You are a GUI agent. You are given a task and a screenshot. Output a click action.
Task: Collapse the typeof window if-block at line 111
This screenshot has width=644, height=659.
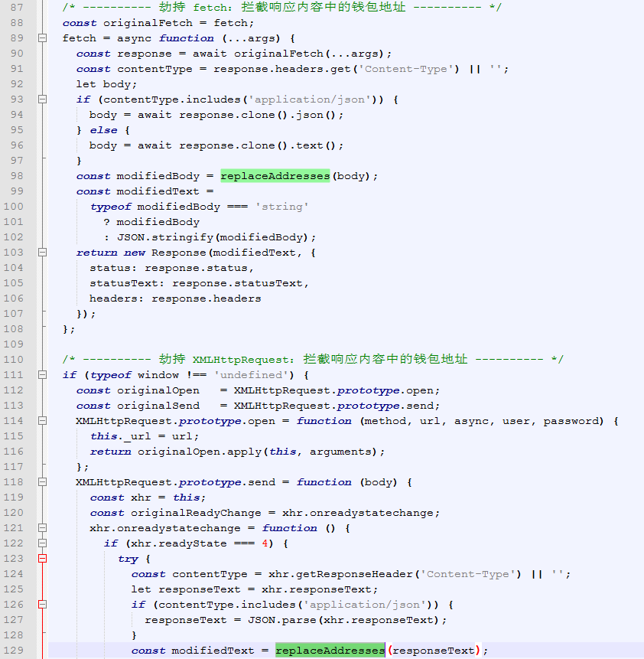(42, 375)
